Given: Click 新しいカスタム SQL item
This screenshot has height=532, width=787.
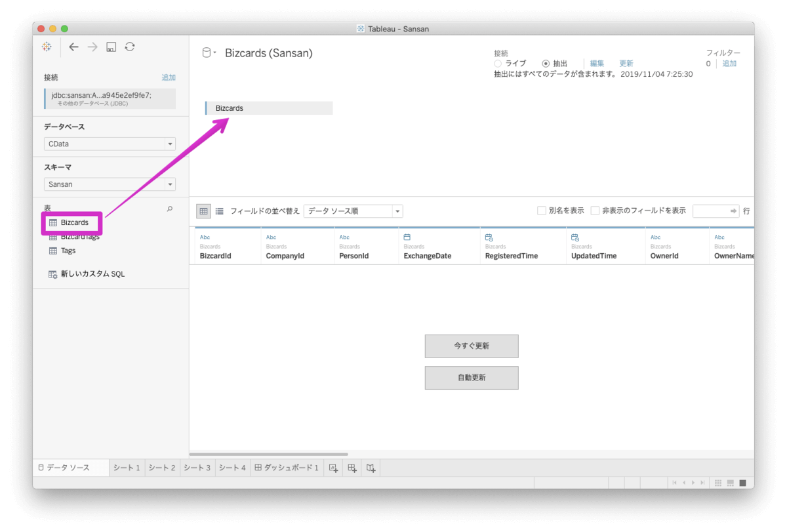Looking at the screenshot, I should click(x=87, y=274).
